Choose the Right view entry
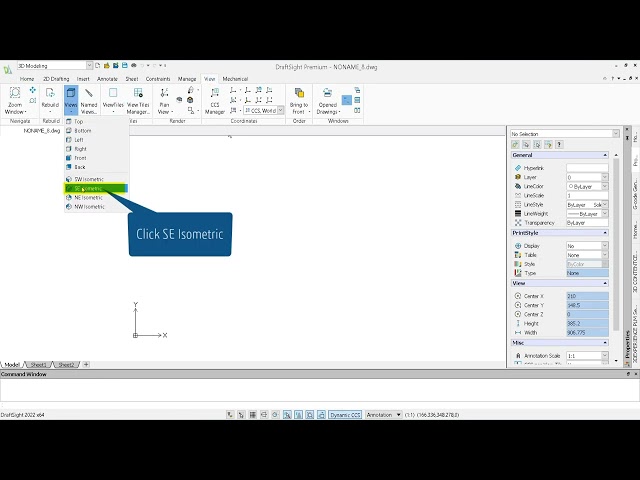This screenshot has height=480, width=640. [96, 149]
